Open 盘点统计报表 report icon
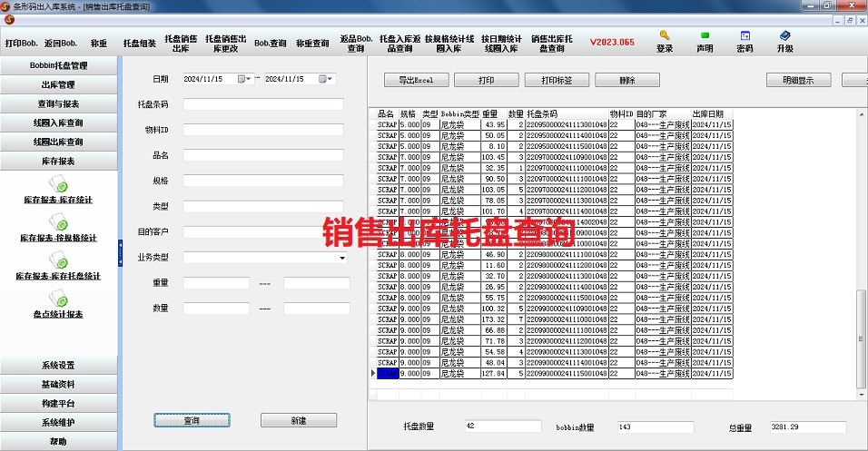 click(58, 300)
